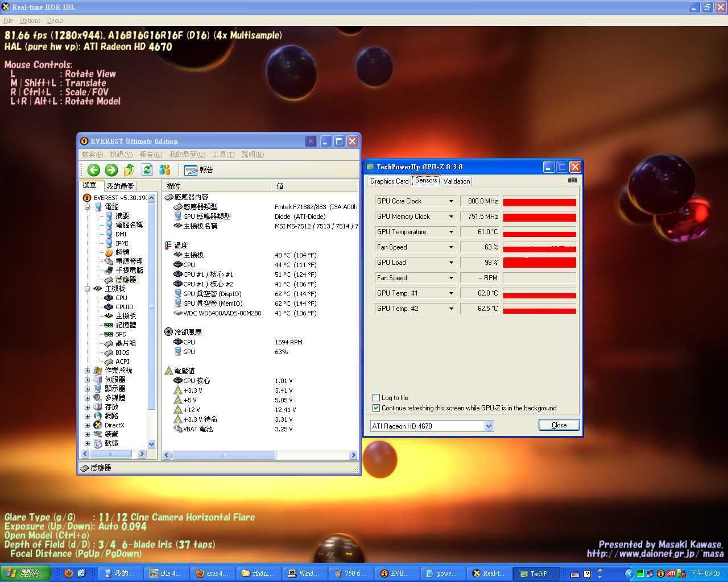Switch to rthdri folder taskbar button
This screenshot has width=728, height=582.
[x=258, y=573]
